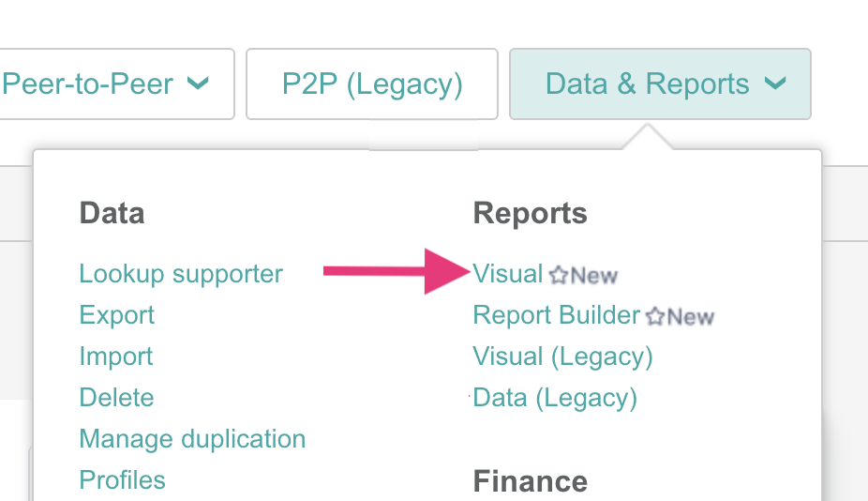Image resolution: width=868 pixels, height=501 pixels.
Task: Open the new Visual reports link
Action: click(x=508, y=274)
